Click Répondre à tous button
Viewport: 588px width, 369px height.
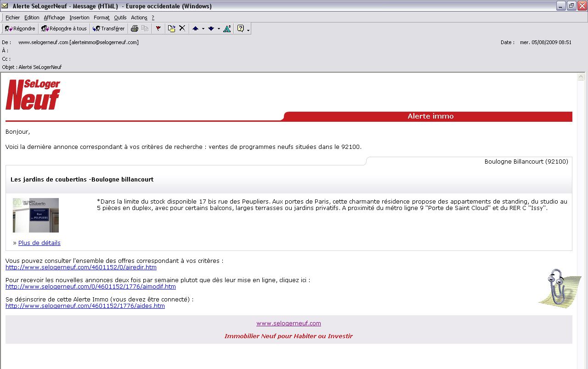point(64,28)
